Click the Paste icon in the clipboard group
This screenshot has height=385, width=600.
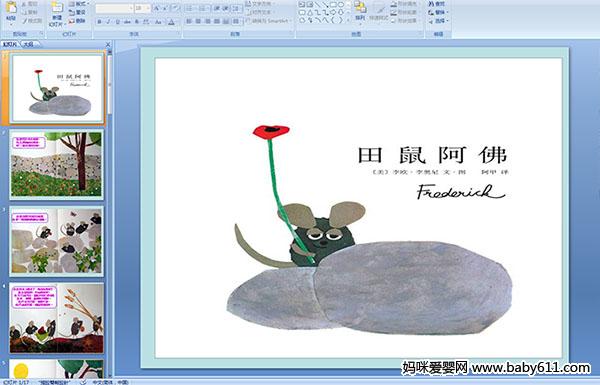point(11,11)
